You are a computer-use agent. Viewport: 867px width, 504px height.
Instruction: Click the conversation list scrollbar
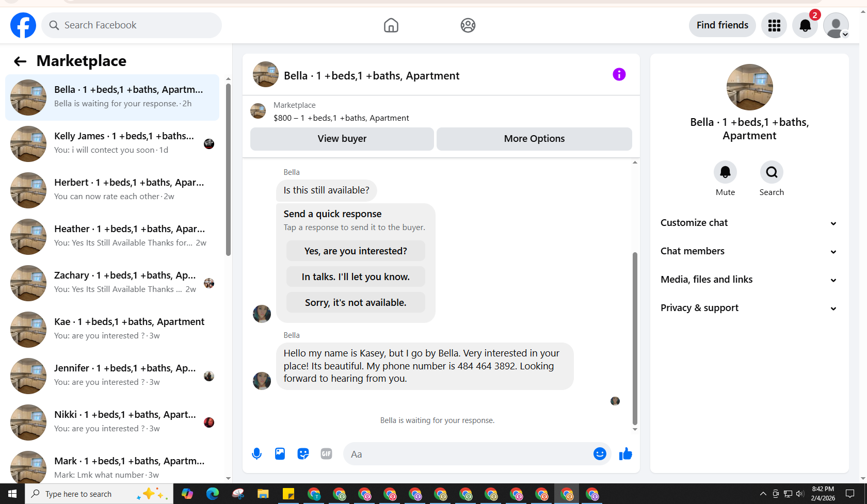228,169
